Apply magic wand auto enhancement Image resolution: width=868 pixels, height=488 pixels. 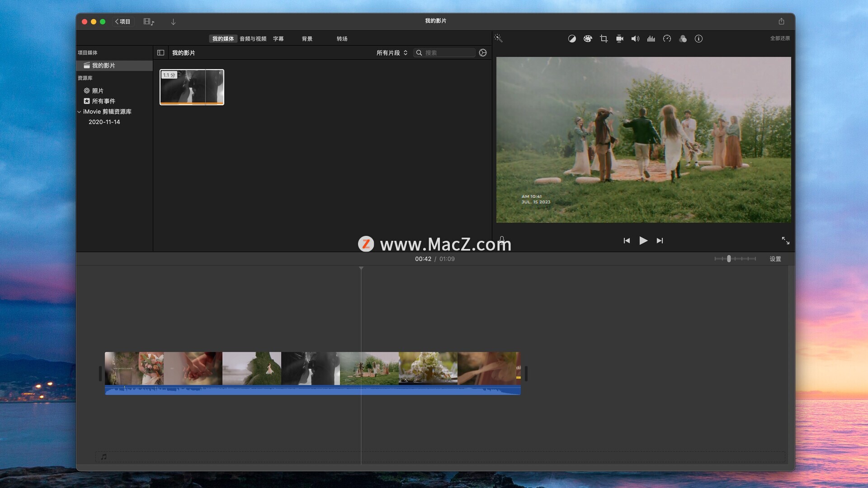point(498,38)
